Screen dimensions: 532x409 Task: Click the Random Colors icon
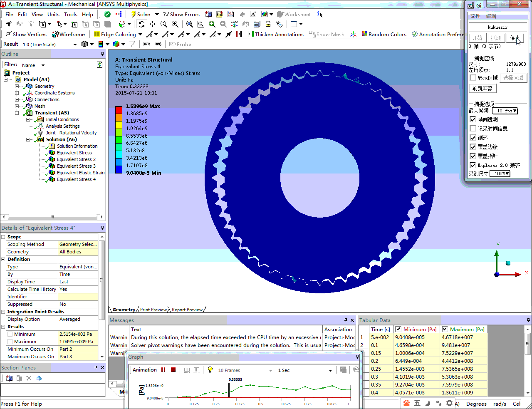[x=364, y=34]
